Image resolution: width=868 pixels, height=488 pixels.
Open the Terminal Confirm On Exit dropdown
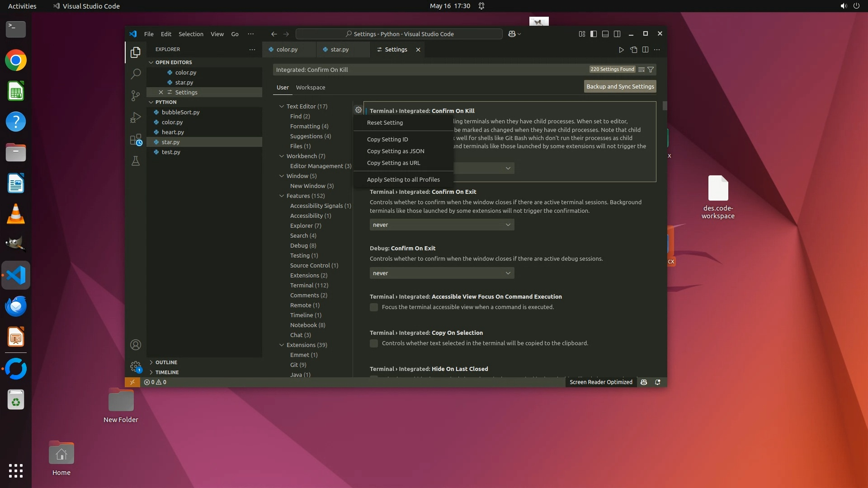tap(442, 225)
